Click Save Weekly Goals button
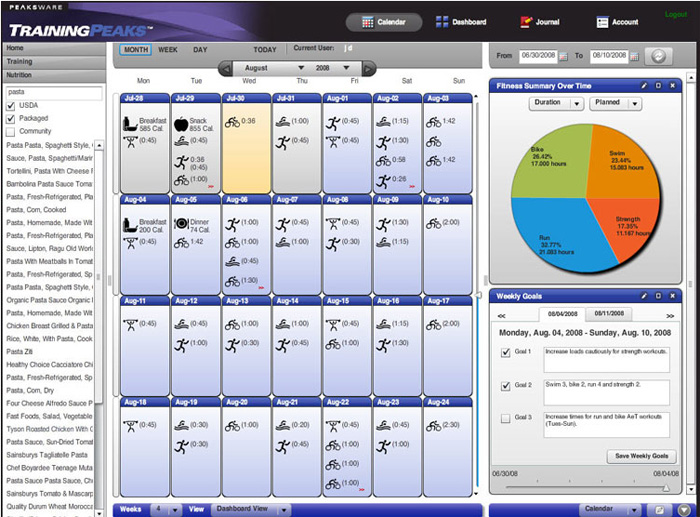This screenshot has height=517, width=700. click(641, 456)
